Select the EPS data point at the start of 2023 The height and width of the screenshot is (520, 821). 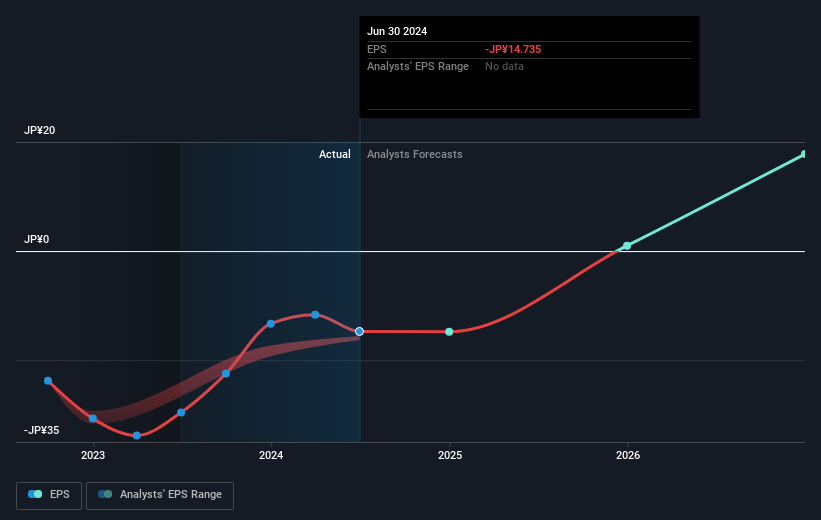click(93, 418)
